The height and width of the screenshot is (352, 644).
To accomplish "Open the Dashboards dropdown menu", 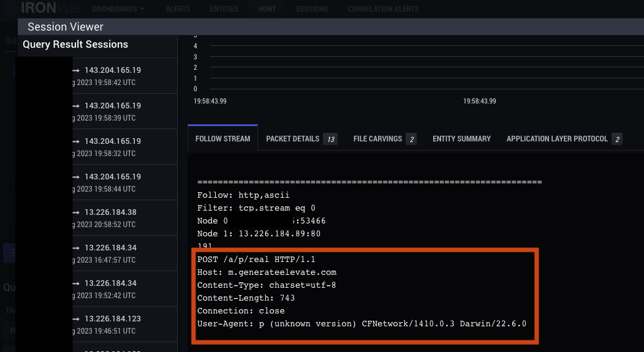I will pyautogui.click(x=118, y=9).
